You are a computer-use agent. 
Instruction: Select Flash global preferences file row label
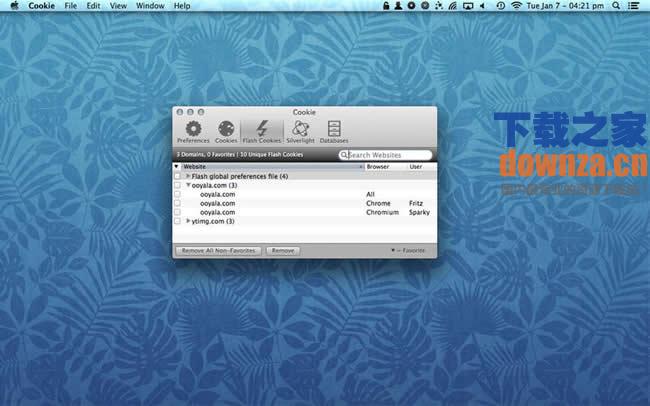coord(240,177)
